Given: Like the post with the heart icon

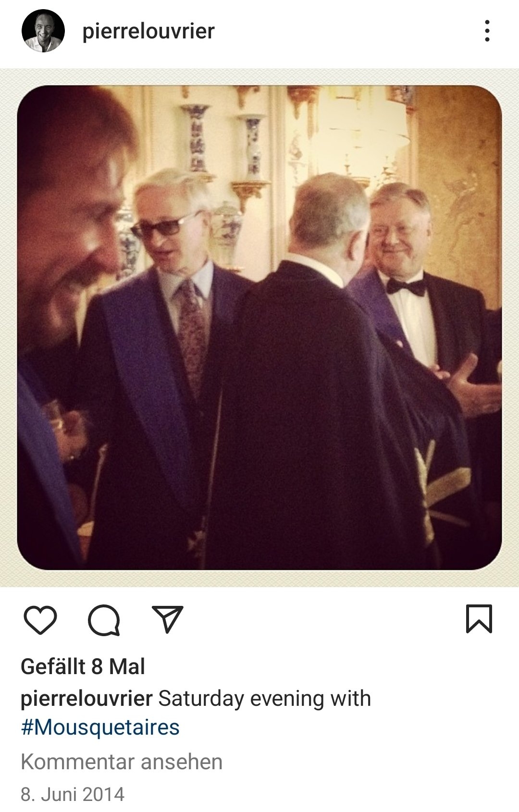Looking at the screenshot, I should (x=40, y=619).
